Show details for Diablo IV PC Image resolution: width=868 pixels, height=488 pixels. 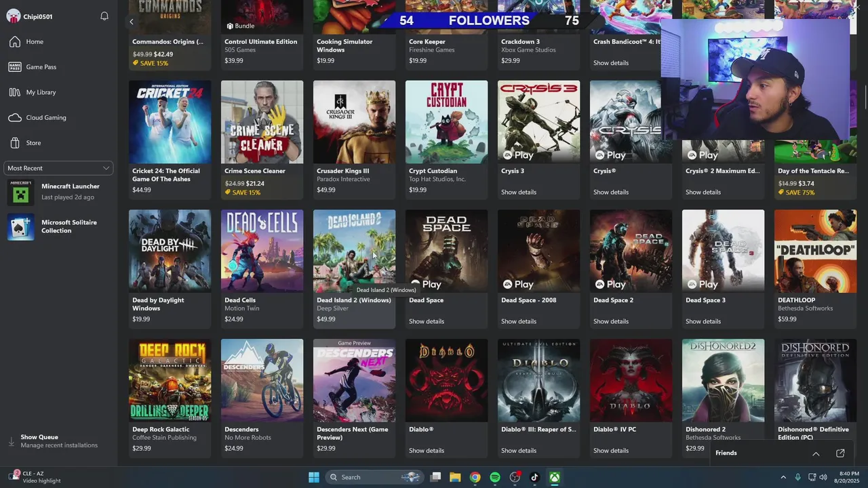611,451
